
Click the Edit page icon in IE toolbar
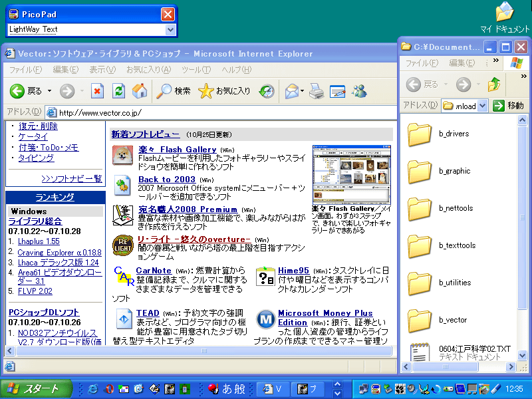(x=338, y=91)
